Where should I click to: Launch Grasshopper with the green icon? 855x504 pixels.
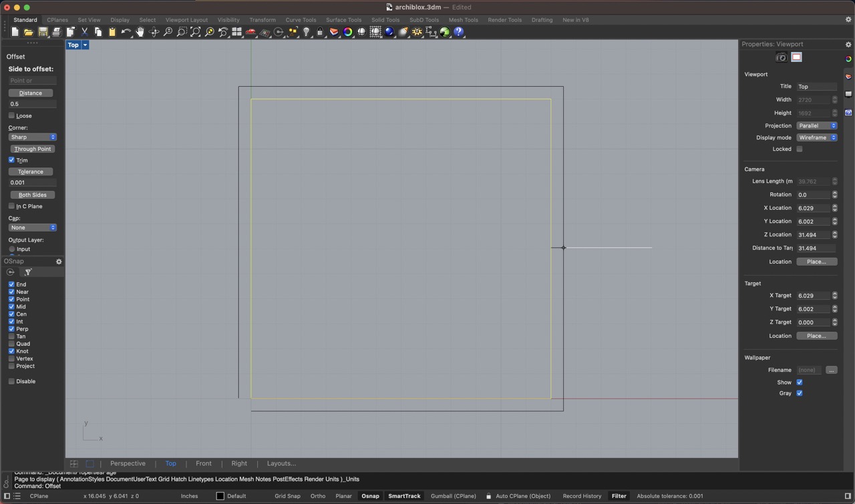click(445, 32)
